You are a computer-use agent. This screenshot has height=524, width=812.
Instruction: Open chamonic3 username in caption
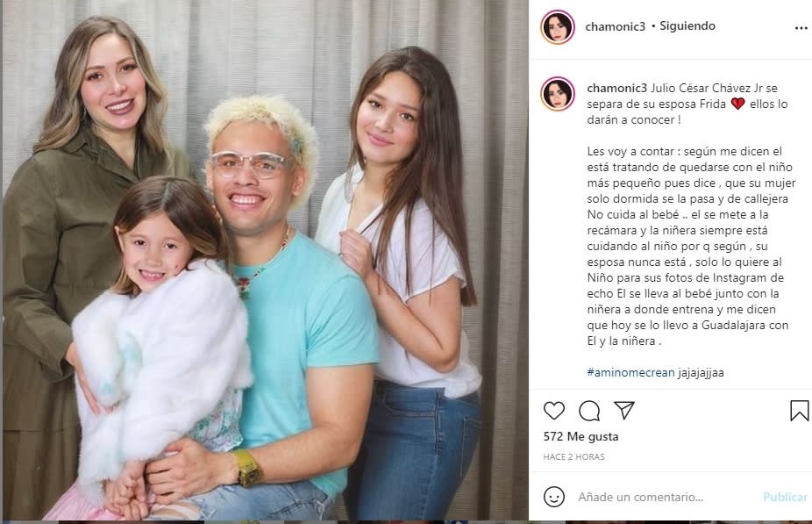pos(616,88)
